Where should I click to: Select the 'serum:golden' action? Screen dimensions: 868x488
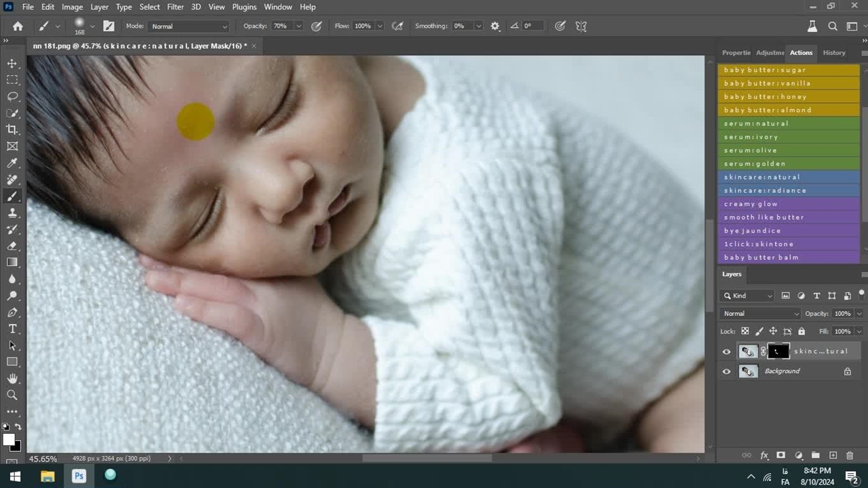[789, 163]
